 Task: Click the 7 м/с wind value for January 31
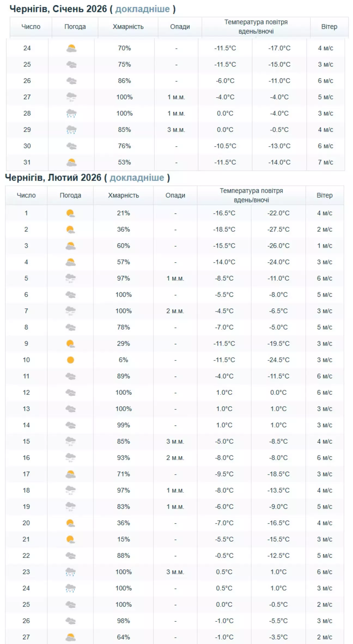tap(325, 162)
